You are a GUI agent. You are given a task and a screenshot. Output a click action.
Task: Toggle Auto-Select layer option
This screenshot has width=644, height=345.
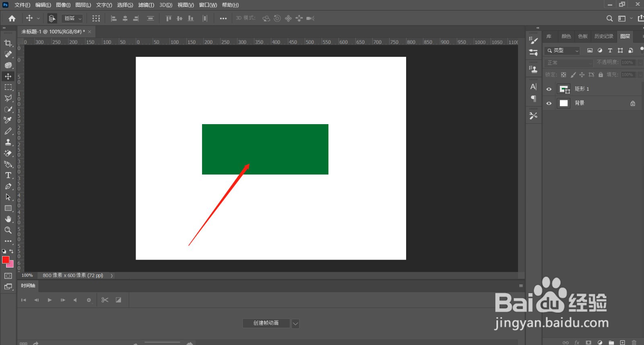tap(52, 19)
